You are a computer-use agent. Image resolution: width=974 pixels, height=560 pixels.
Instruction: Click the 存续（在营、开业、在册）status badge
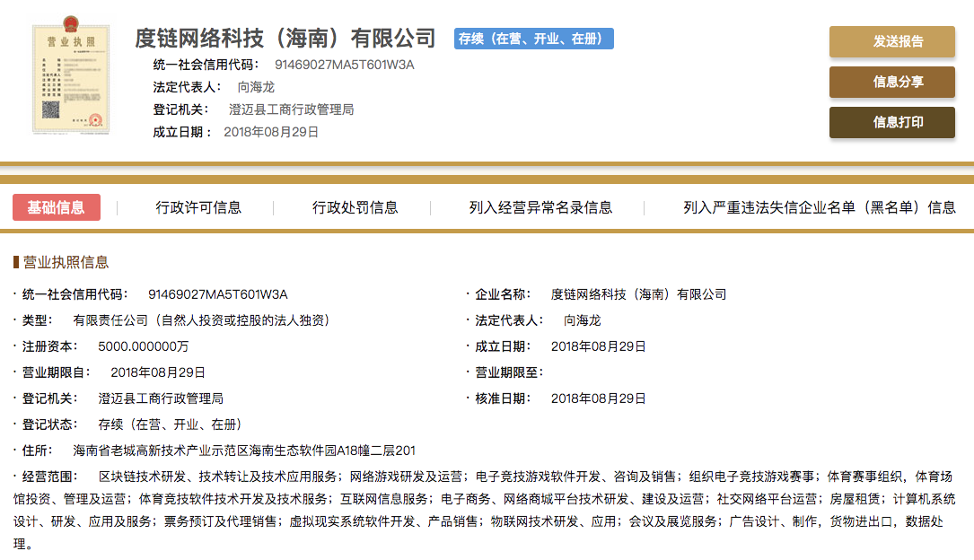tap(533, 39)
